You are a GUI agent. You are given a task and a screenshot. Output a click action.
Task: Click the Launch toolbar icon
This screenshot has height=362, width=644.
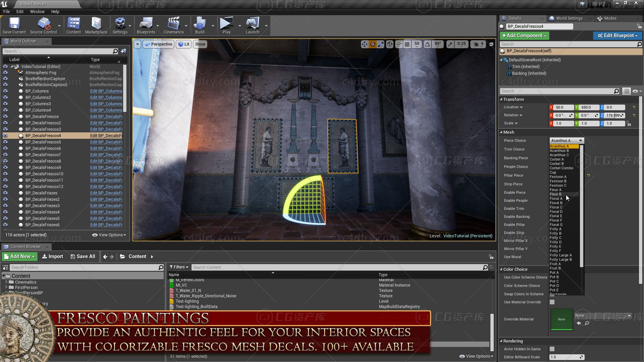coord(252,26)
